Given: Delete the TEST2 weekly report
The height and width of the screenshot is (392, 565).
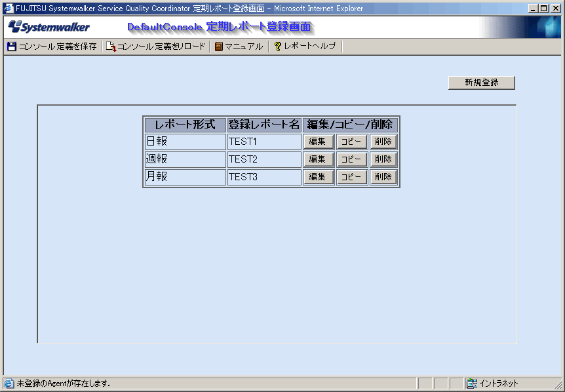Looking at the screenshot, I should click(x=383, y=159).
